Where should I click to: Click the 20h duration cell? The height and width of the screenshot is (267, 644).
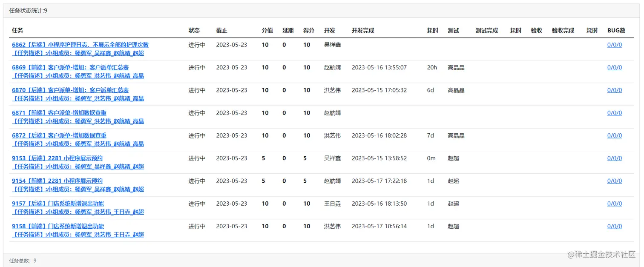tap(432, 67)
